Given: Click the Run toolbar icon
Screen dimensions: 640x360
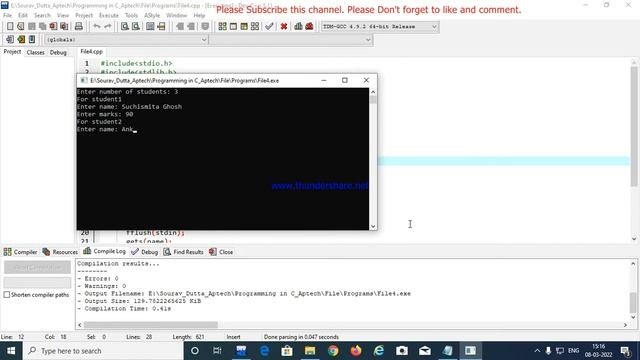Looking at the screenshot, I should [233, 27].
